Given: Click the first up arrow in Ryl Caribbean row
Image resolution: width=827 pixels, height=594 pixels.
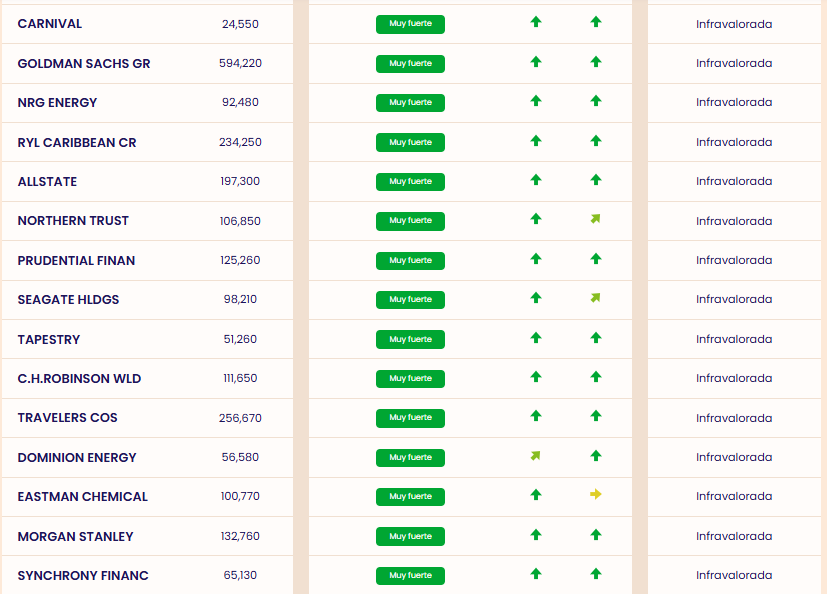Looking at the screenshot, I should coord(536,141).
